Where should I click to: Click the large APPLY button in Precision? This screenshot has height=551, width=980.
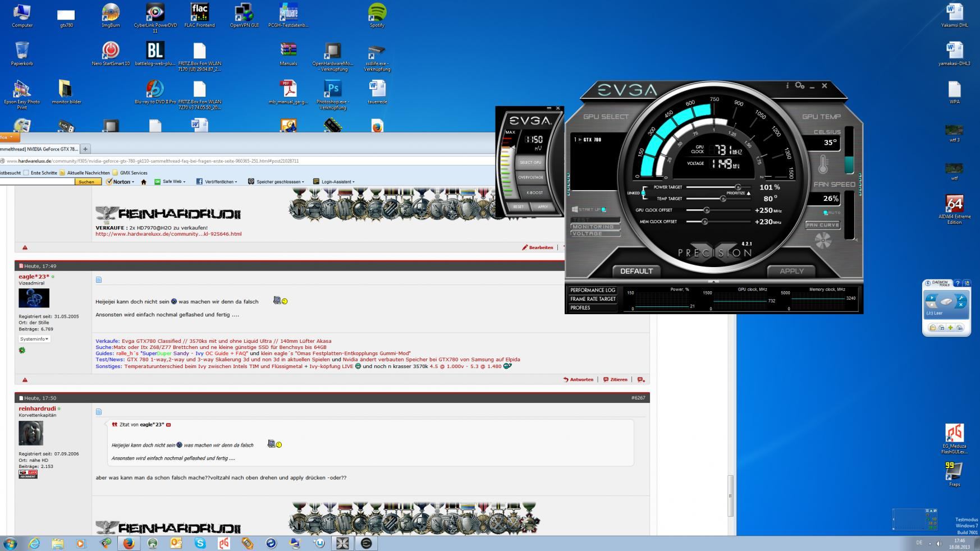point(791,271)
